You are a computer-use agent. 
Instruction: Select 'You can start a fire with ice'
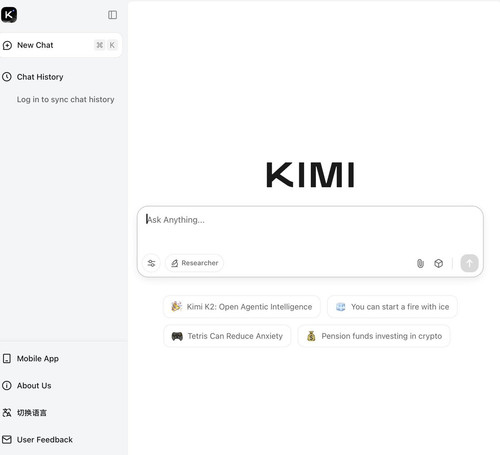tap(392, 307)
